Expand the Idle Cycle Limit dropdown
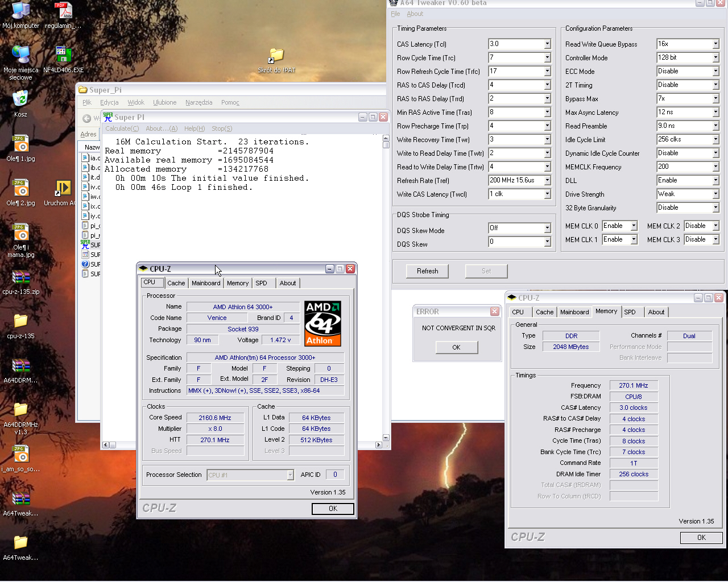 point(715,139)
